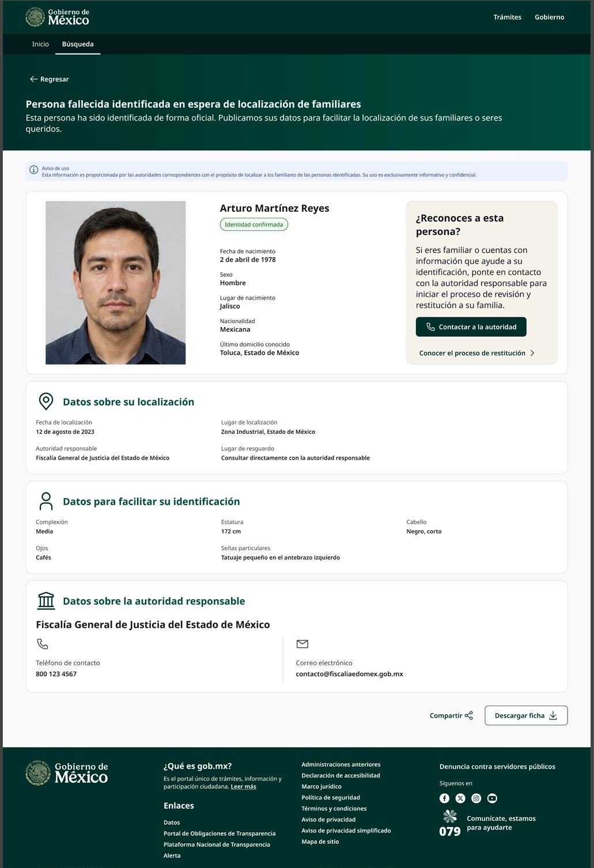Open the Leer más link in footer

point(244,786)
